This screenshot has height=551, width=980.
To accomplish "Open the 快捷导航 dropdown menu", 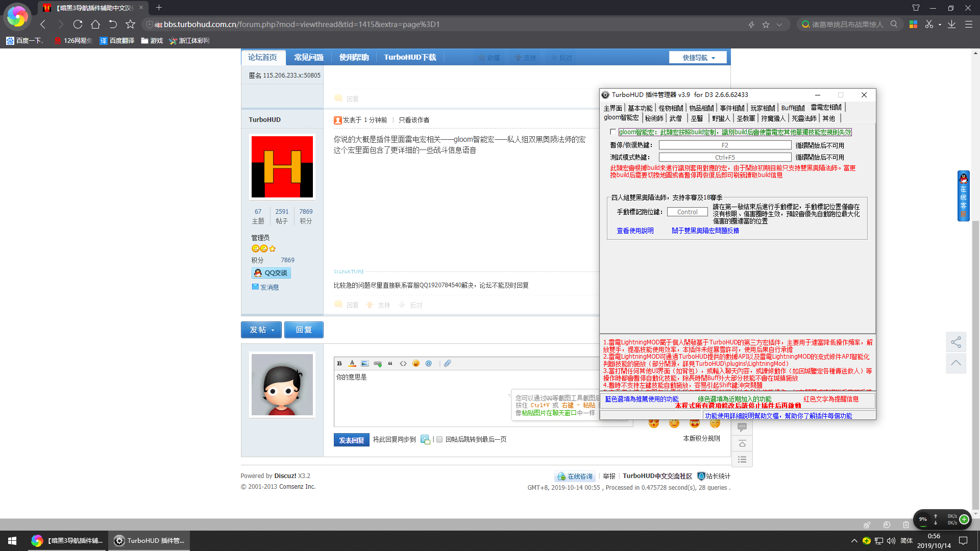I will click(x=699, y=58).
